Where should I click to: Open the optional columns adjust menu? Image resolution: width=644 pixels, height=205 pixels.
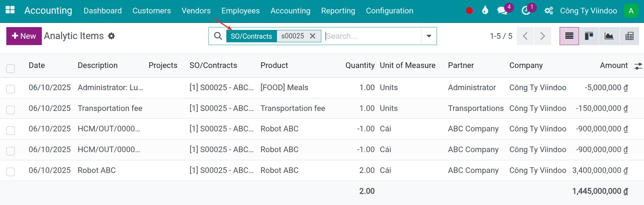pos(638,66)
